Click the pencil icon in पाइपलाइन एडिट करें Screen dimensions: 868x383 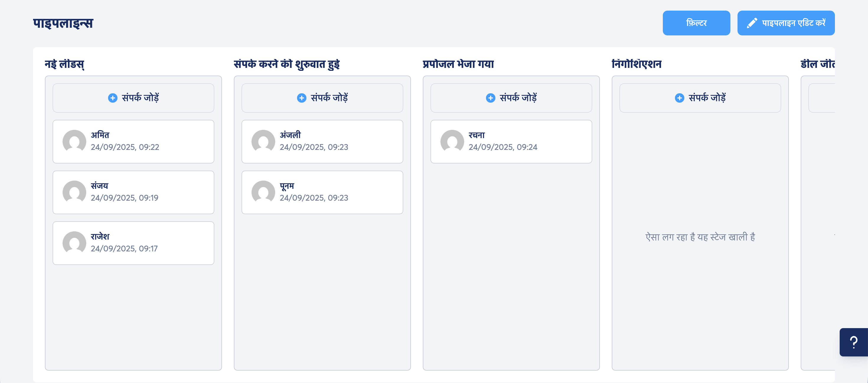tap(752, 23)
